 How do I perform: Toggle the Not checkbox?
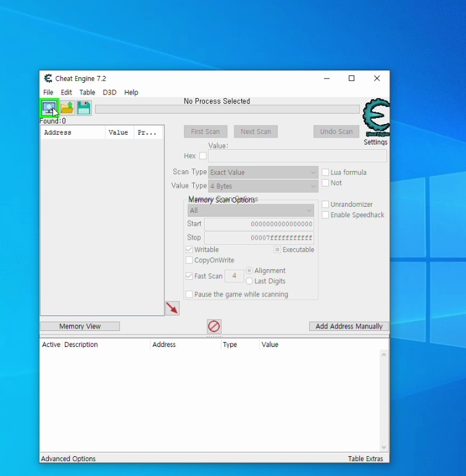click(325, 183)
